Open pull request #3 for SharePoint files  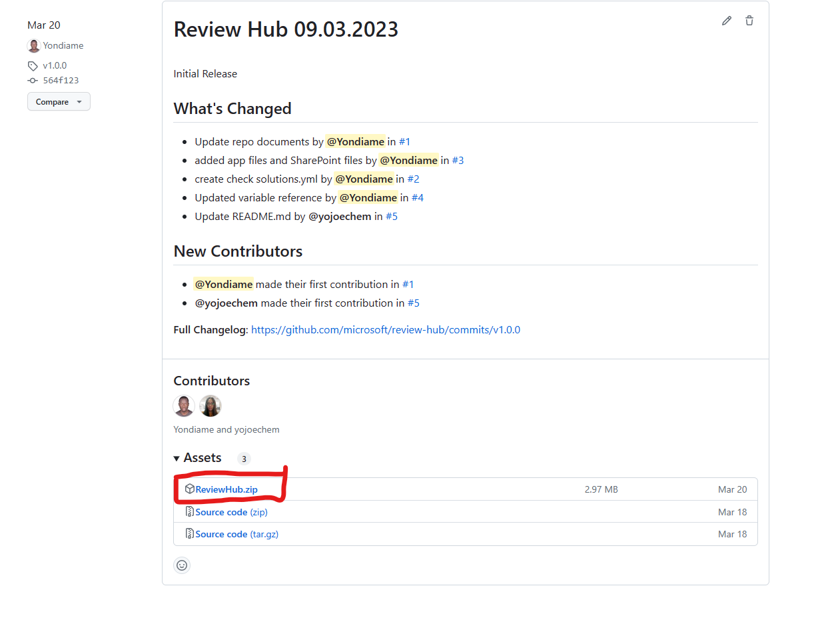[458, 160]
